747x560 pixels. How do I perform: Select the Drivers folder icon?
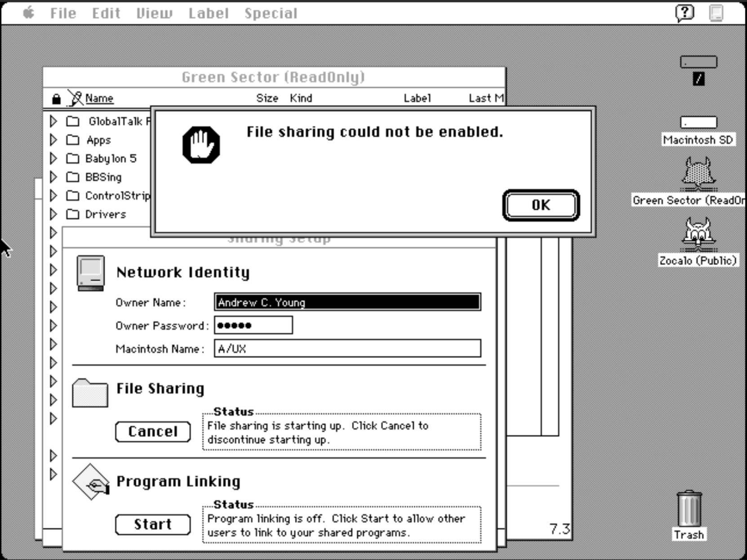click(x=73, y=214)
